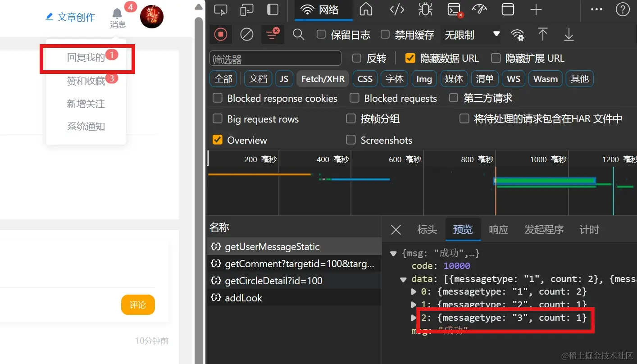Open the Elements code brackets tab
637x364 pixels.
tap(396, 9)
